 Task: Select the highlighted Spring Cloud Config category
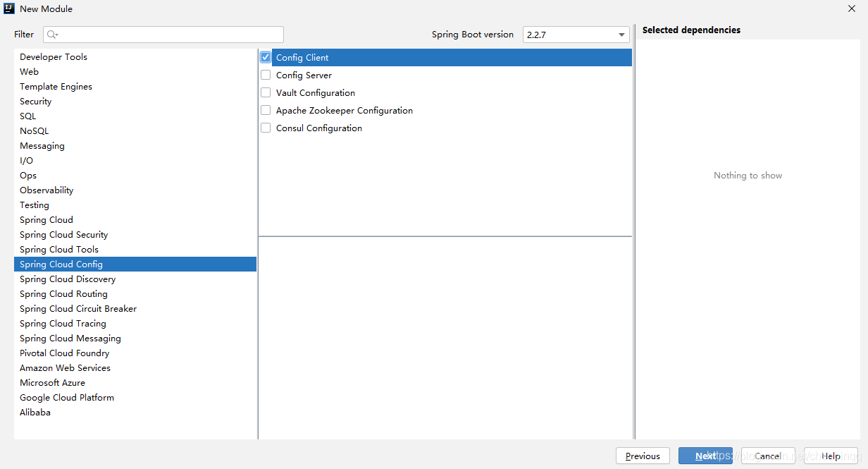(135, 264)
